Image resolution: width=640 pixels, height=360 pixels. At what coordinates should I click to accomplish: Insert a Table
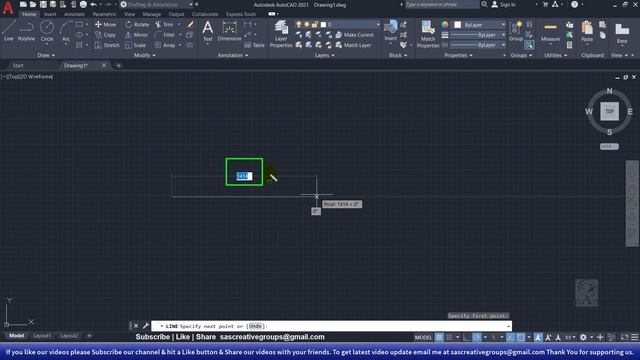pyautogui.click(x=254, y=45)
